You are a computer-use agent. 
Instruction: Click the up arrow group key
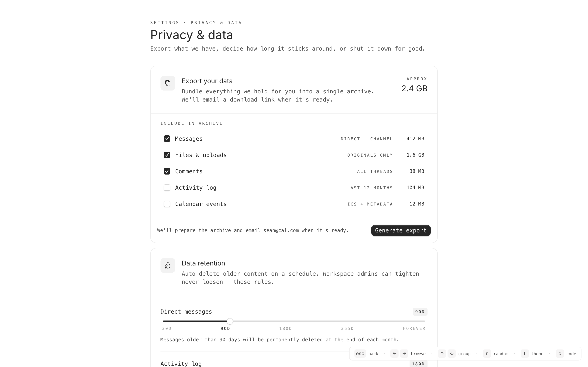tap(442, 354)
